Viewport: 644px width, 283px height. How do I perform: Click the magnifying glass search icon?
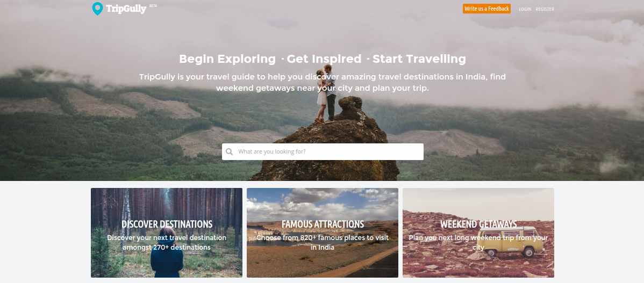coord(229,152)
